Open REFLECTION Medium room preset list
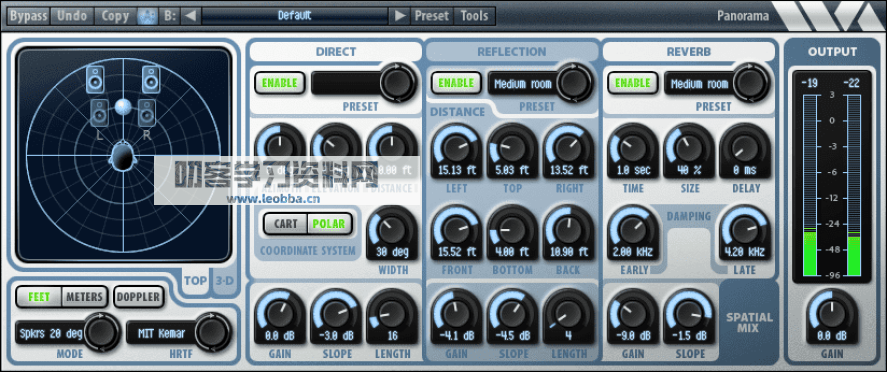The height and width of the screenshot is (372, 887). point(523,84)
